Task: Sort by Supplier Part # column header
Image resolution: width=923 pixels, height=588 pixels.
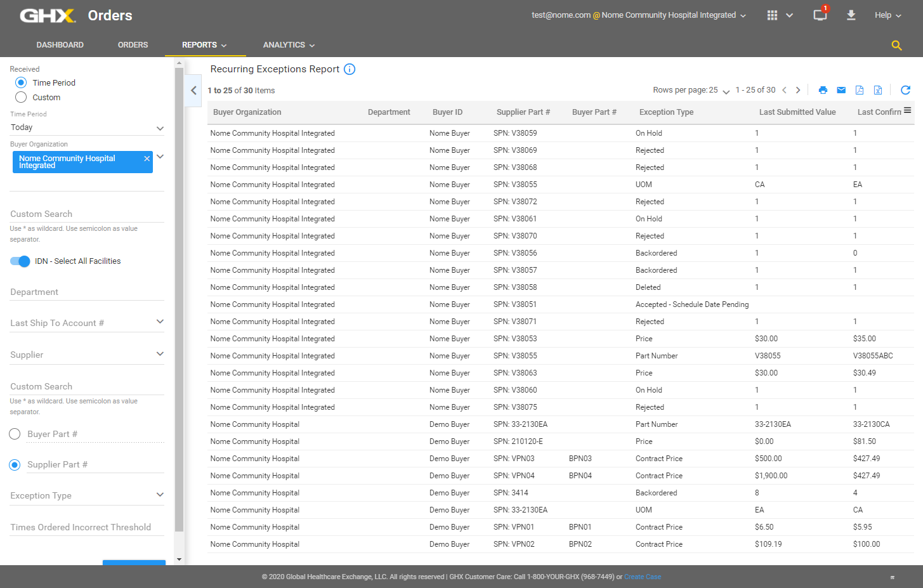Action: [523, 112]
